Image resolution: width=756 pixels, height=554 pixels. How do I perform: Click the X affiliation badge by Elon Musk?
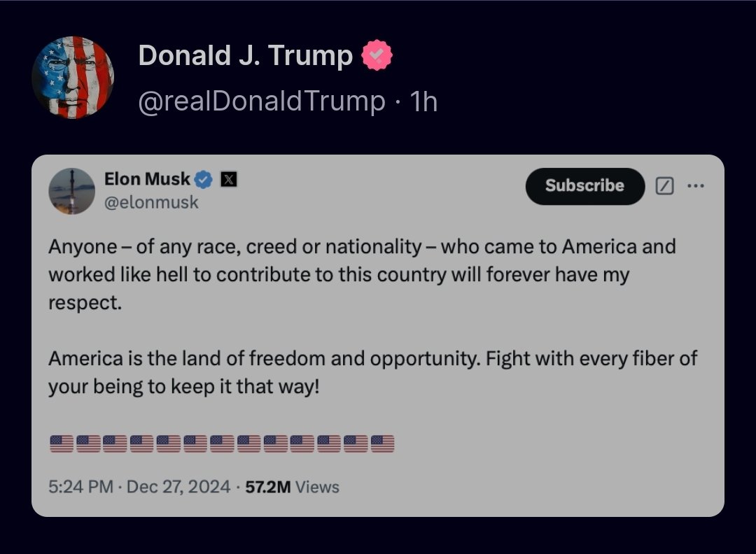coord(228,180)
